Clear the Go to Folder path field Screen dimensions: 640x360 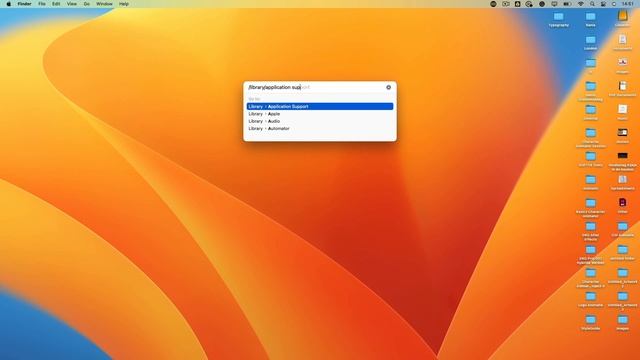[x=389, y=87]
